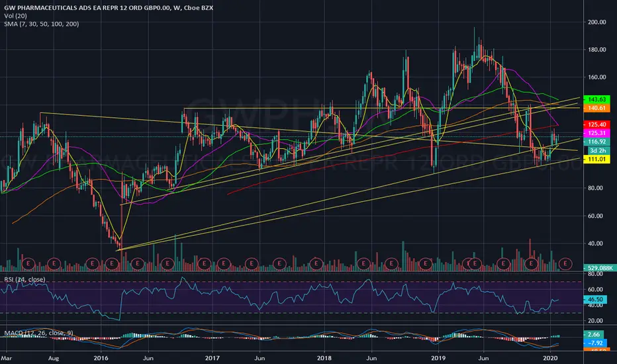Click the 2019 label on time axis

point(438,358)
